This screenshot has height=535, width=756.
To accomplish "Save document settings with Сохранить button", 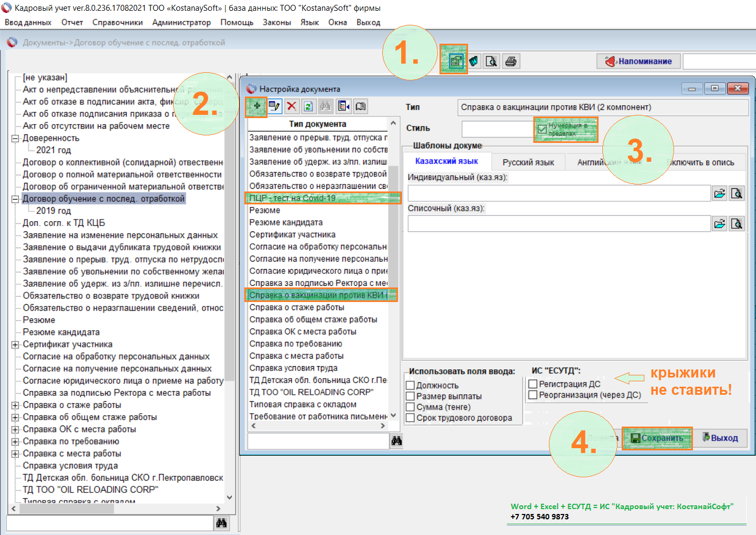I will [x=657, y=438].
